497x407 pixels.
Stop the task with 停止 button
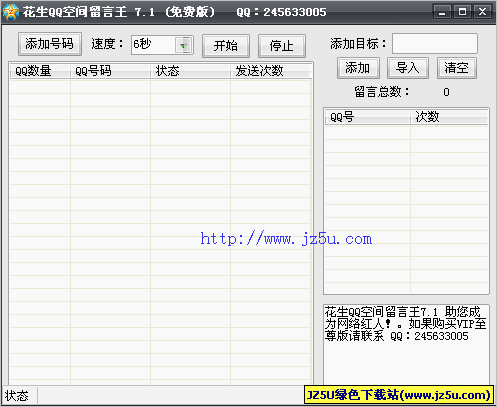[282, 46]
